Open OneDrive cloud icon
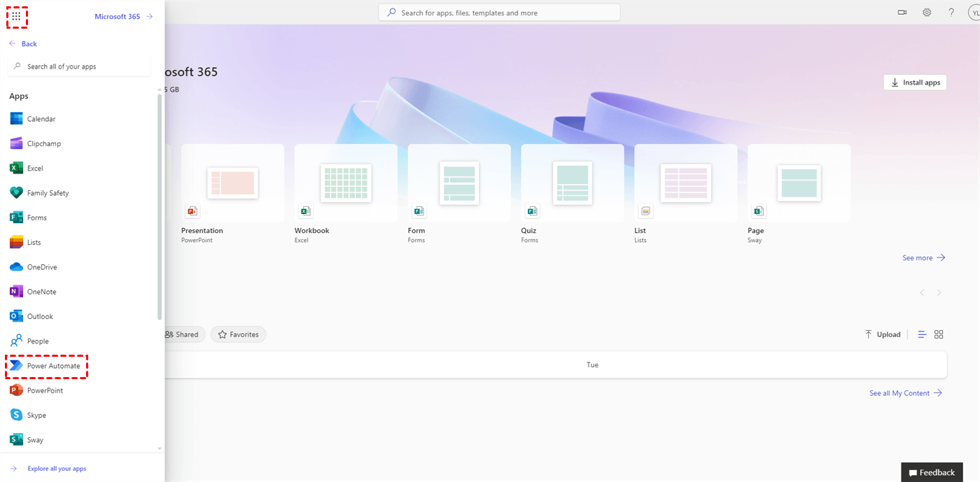This screenshot has height=482, width=980. pyautogui.click(x=17, y=267)
